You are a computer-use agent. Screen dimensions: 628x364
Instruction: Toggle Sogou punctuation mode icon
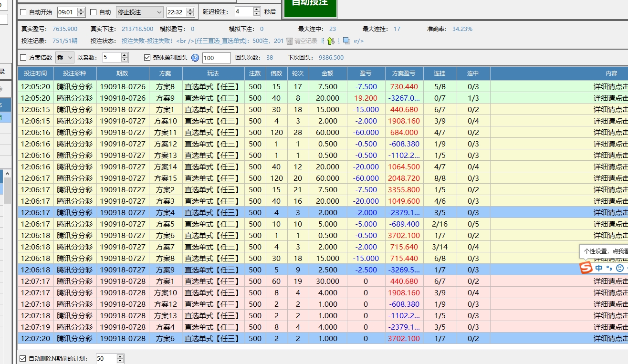click(x=609, y=268)
